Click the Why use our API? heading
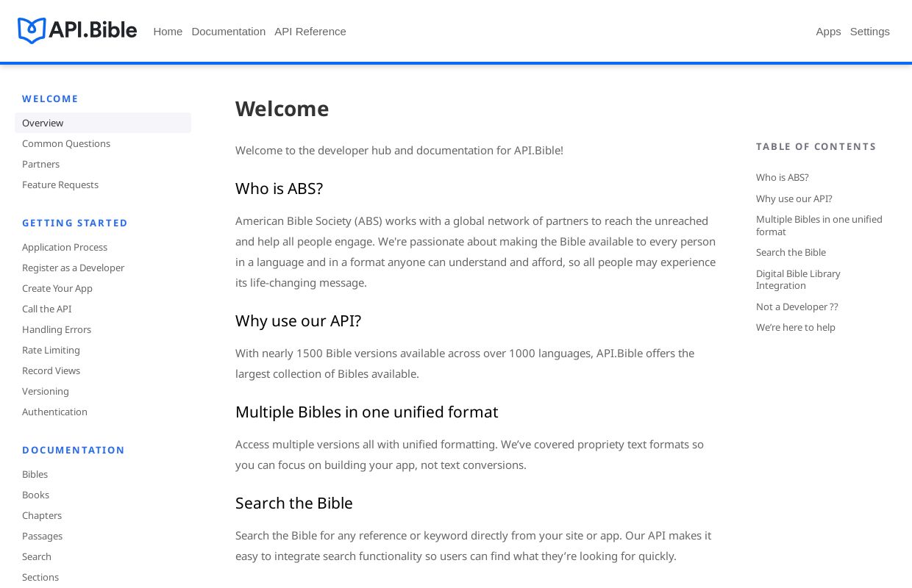Image resolution: width=912 pixels, height=588 pixels. (x=299, y=320)
